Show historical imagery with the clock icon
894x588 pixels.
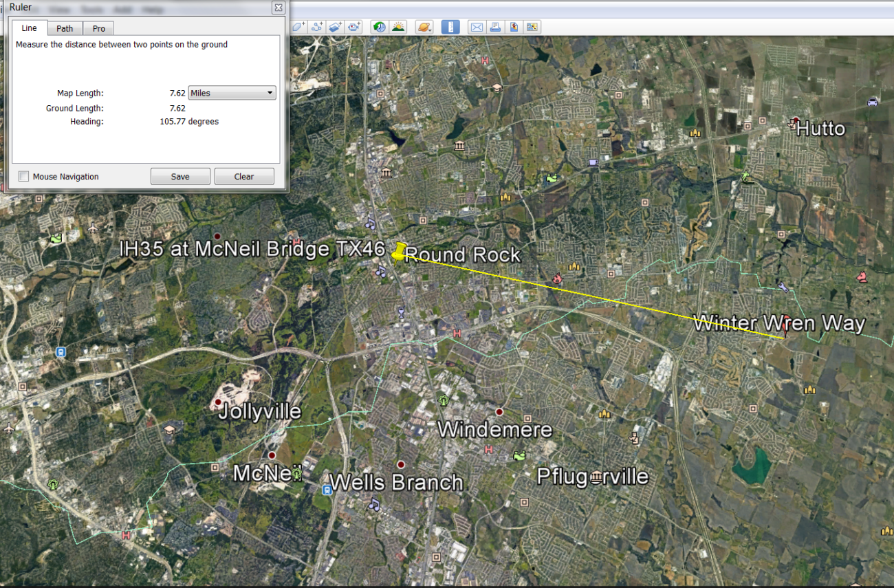379,27
